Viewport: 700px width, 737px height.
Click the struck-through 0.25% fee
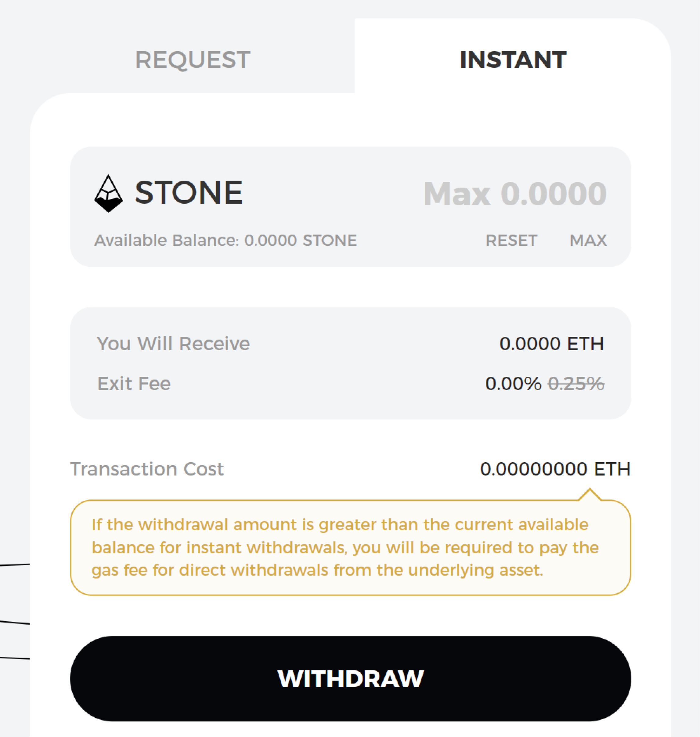tap(576, 383)
